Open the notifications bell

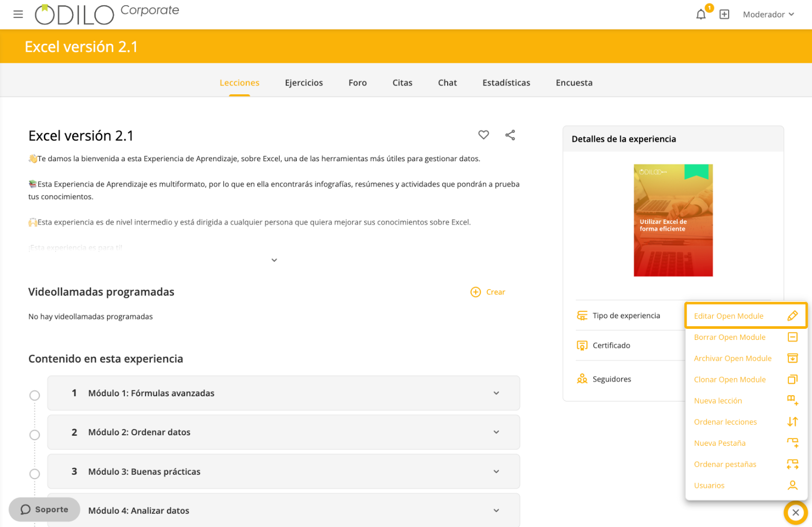[701, 15]
